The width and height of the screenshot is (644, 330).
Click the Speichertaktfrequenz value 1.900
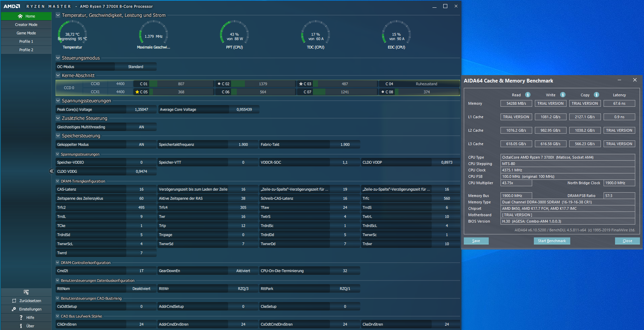coord(243,144)
